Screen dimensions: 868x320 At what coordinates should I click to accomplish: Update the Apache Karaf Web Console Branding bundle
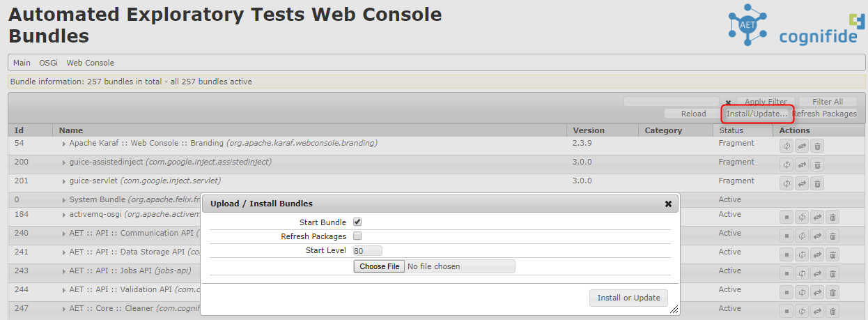[x=802, y=146]
